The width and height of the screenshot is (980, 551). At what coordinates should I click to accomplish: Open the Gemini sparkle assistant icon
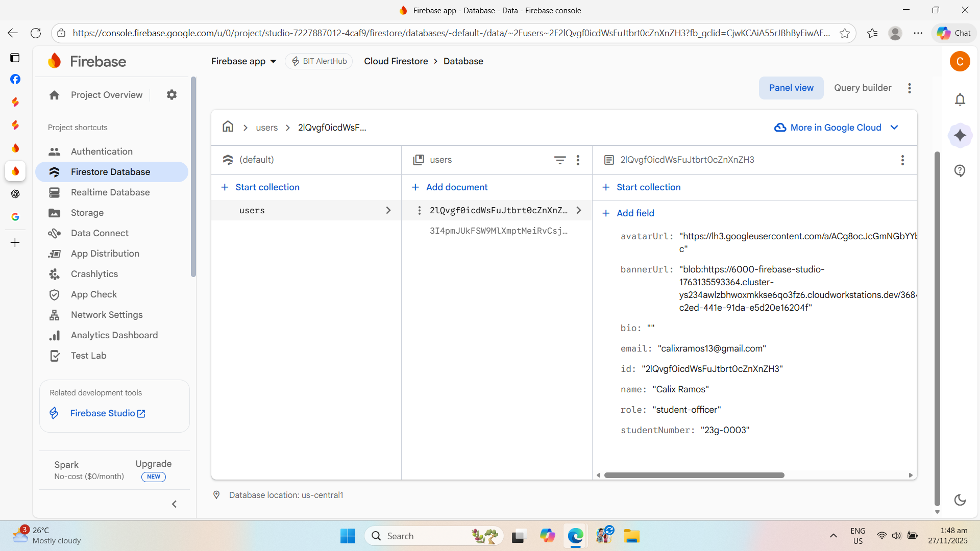[960, 135]
